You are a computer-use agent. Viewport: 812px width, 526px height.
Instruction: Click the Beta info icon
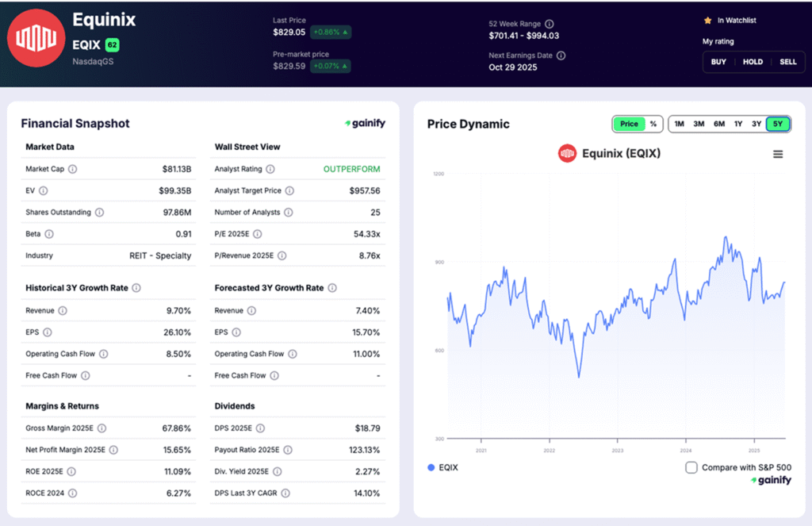click(48, 233)
